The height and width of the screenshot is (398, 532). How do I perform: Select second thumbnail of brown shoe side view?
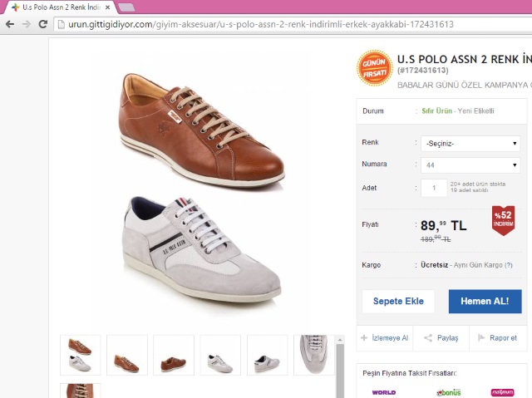click(127, 355)
